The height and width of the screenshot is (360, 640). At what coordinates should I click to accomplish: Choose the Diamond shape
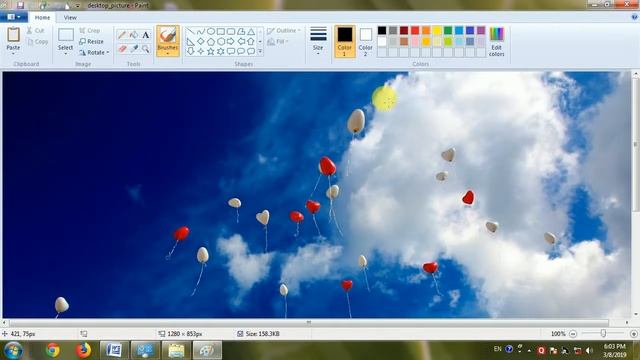pos(201,41)
